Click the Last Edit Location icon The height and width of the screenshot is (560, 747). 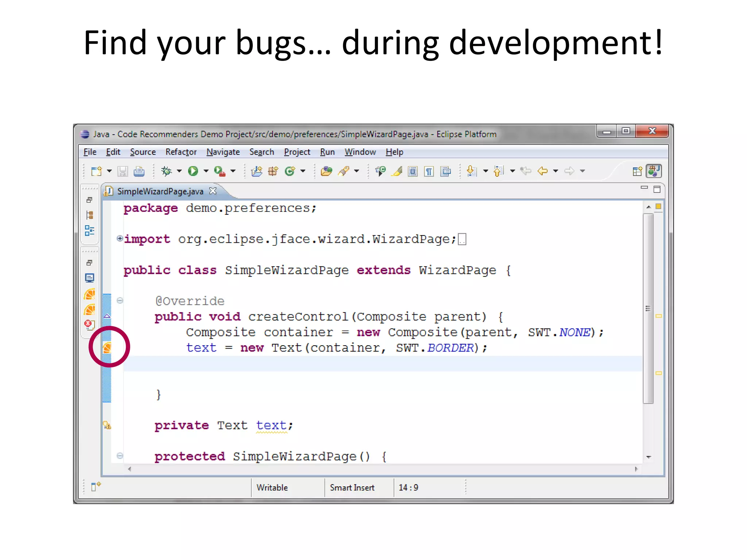tap(526, 171)
